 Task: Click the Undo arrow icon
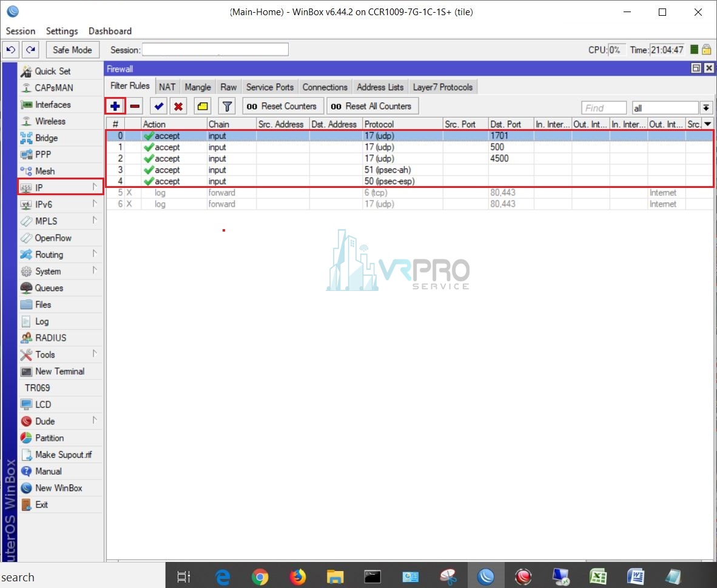click(x=11, y=50)
